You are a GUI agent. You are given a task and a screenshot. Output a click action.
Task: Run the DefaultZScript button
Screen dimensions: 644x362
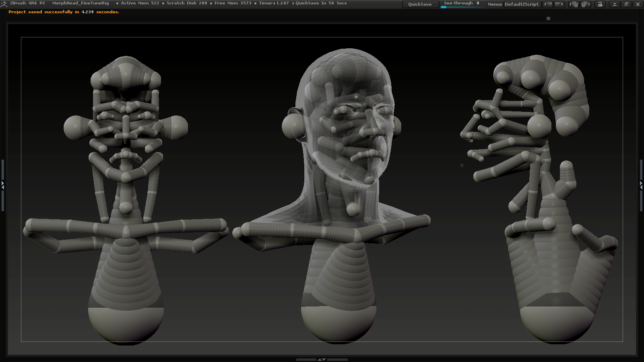pyautogui.click(x=522, y=4)
